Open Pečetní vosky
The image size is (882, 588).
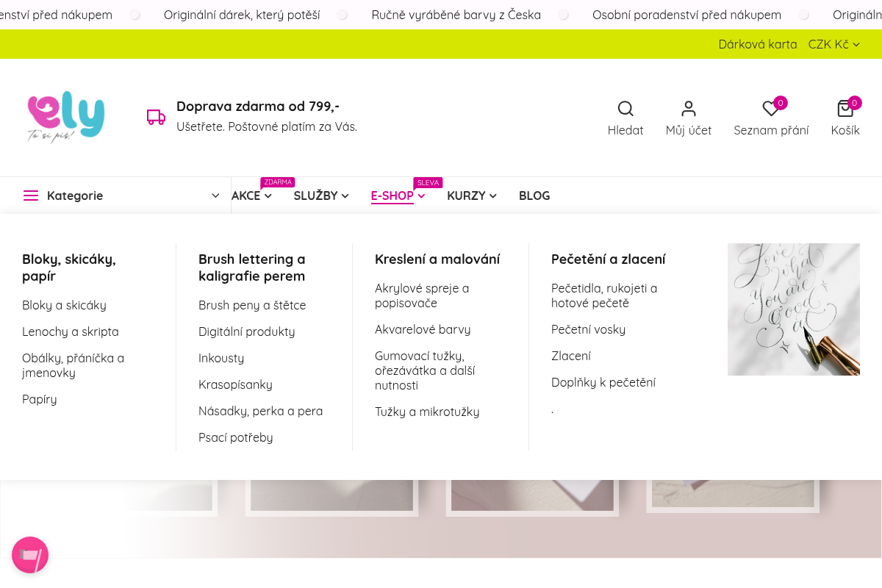[589, 329]
